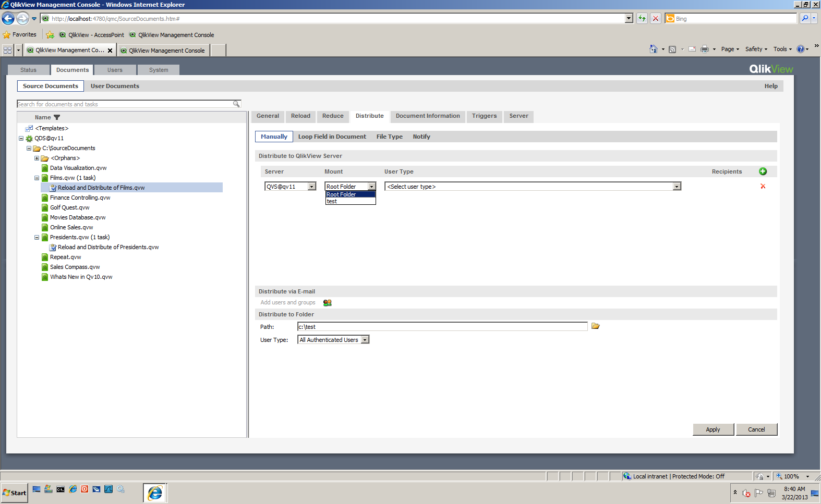Collapse the C:\SourceDocuments folder node
Image resolution: width=821 pixels, height=504 pixels.
[x=29, y=148]
